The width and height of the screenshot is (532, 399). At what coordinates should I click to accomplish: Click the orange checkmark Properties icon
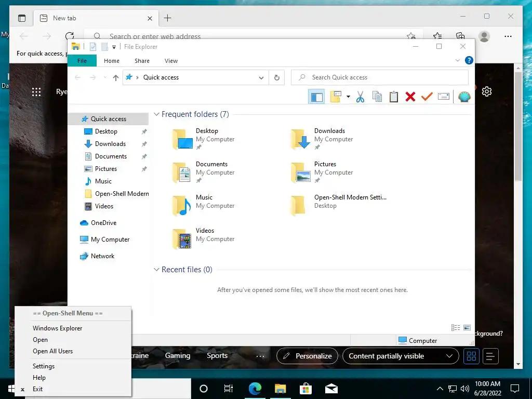pyautogui.click(x=427, y=97)
